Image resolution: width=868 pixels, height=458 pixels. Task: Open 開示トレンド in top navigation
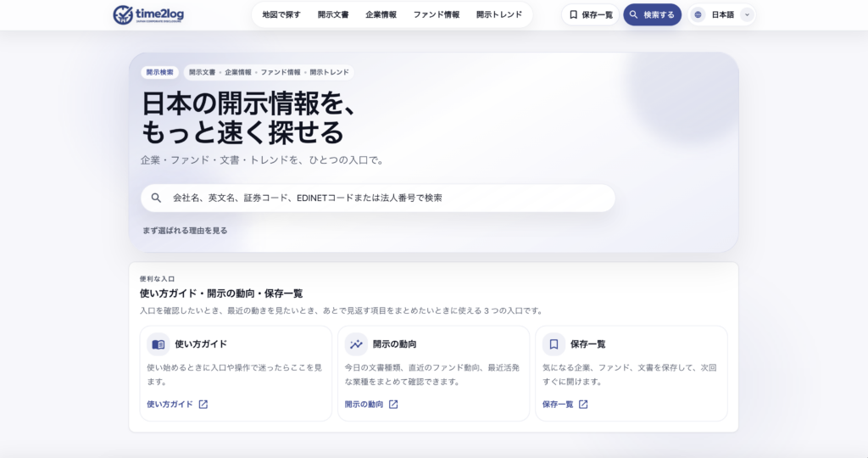coord(499,15)
